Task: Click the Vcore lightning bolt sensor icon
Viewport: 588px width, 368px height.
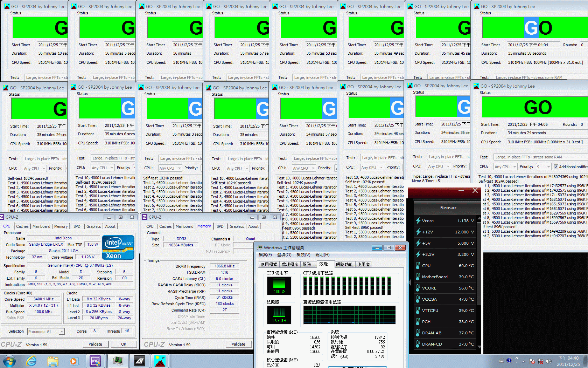Action: click(418, 221)
